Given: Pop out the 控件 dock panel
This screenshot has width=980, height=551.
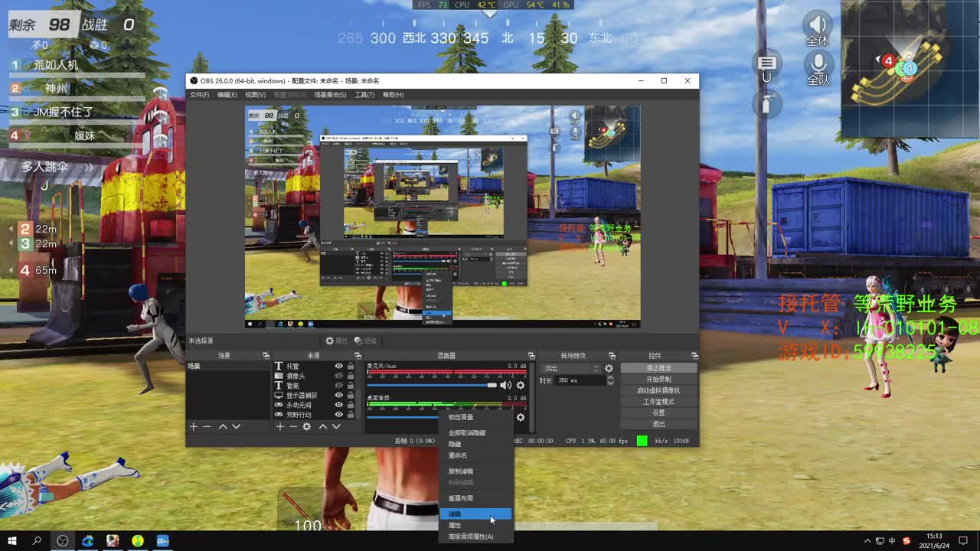Looking at the screenshot, I should pyautogui.click(x=694, y=356).
